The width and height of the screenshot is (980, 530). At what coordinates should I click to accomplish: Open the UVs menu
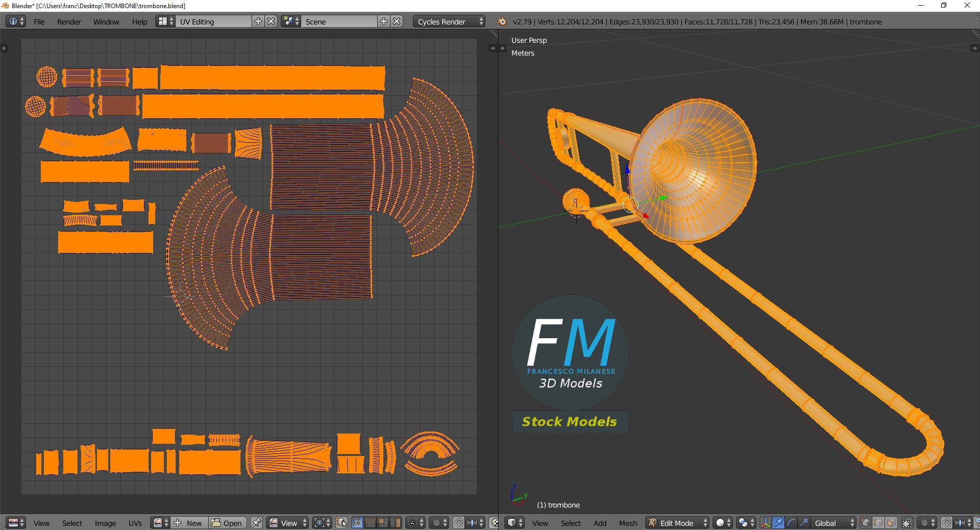pos(135,523)
